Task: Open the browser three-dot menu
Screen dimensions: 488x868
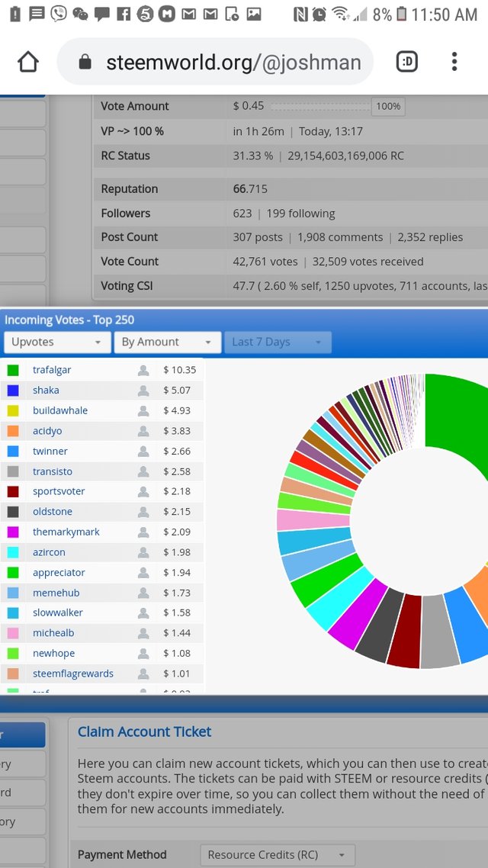Action: tap(454, 62)
